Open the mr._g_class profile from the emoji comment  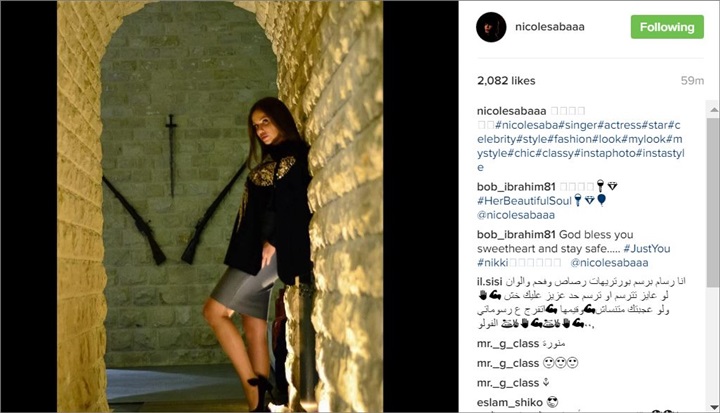[508, 363]
